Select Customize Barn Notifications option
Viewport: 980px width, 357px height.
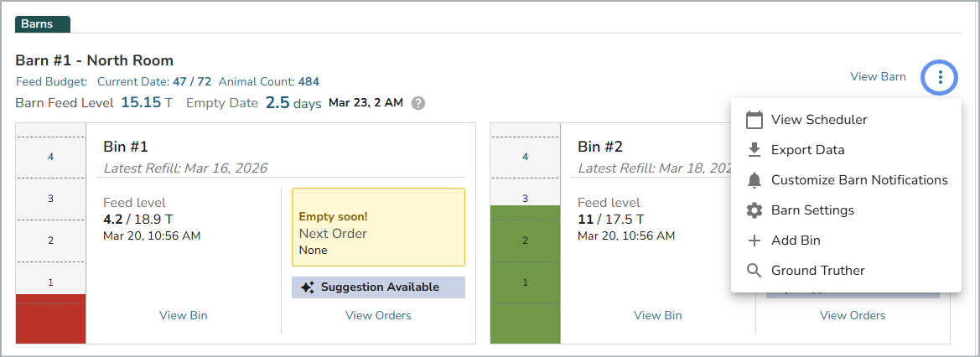click(x=859, y=180)
